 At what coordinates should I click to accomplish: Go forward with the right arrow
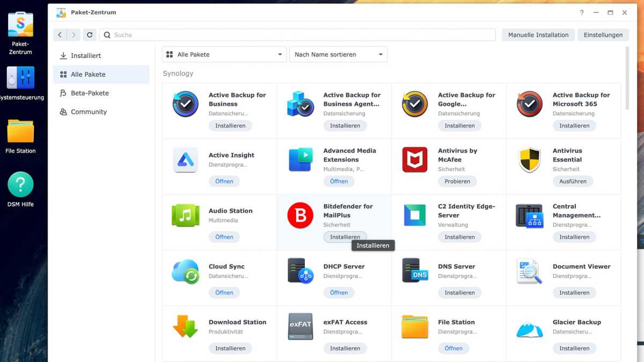click(74, 35)
